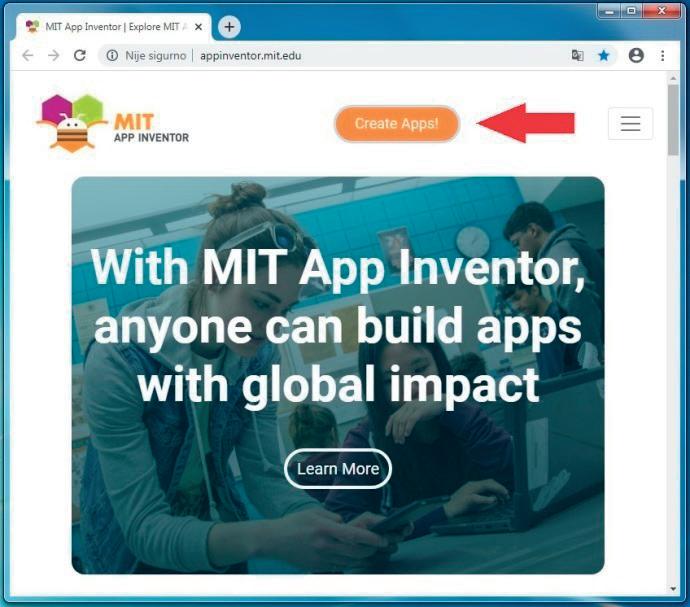Screen dimensions: 690x607
Task: Click the appinventor.mit.edu address bar
Action: coord(334,55)
